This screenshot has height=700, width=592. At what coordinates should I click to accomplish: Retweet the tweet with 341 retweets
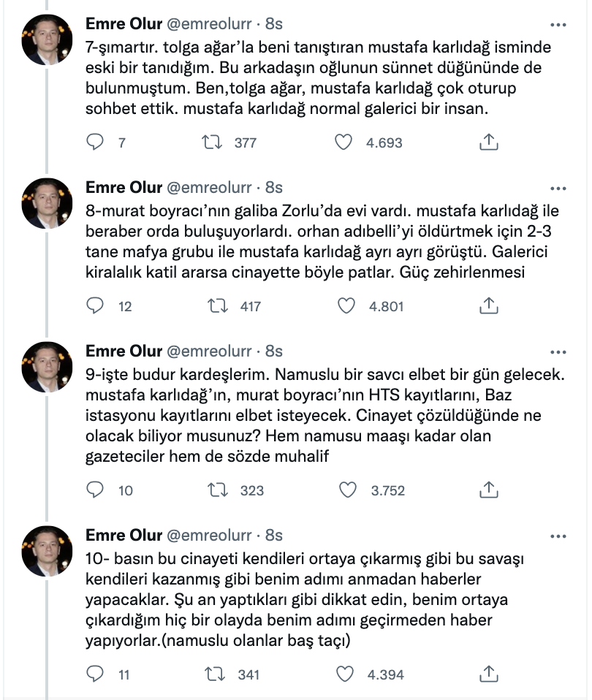pos(215,674)
